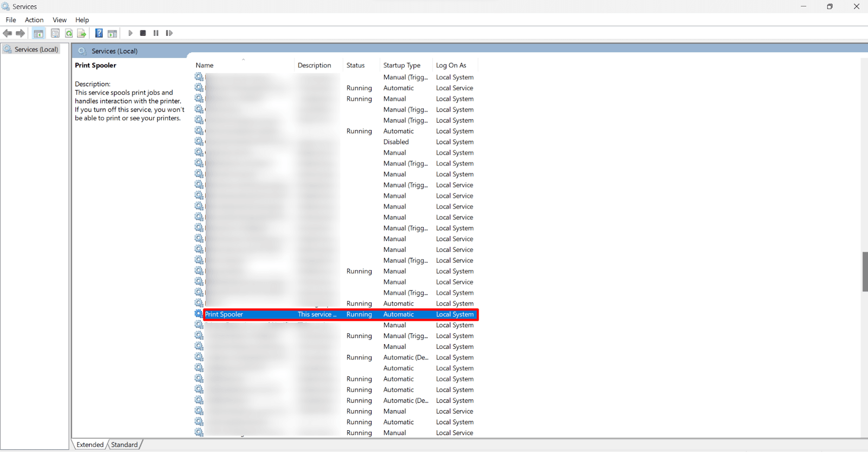Click the bold Print Spooler heading in details pane
This screenshot has height=452, width=868.
pos(95,65)
